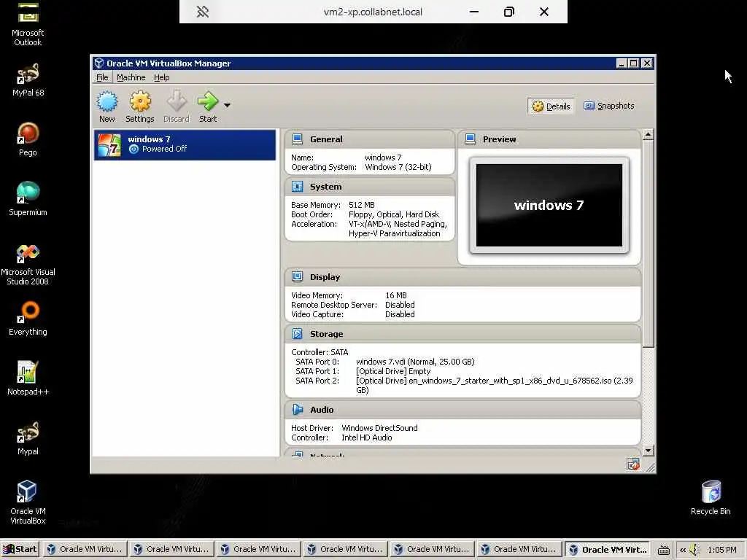Click the status bar notification icon
The image size is (747, 560).
(x=632, y=464)
